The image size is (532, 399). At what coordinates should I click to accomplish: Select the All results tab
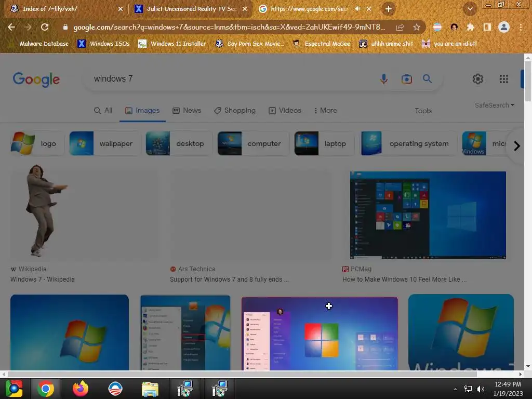click(103, 111)
